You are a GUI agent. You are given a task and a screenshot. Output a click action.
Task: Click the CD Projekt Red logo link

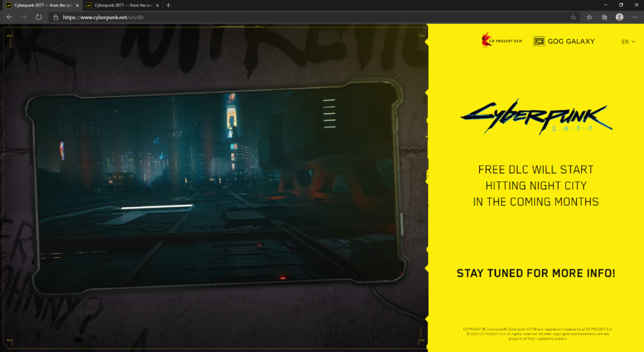coord(502,41)
